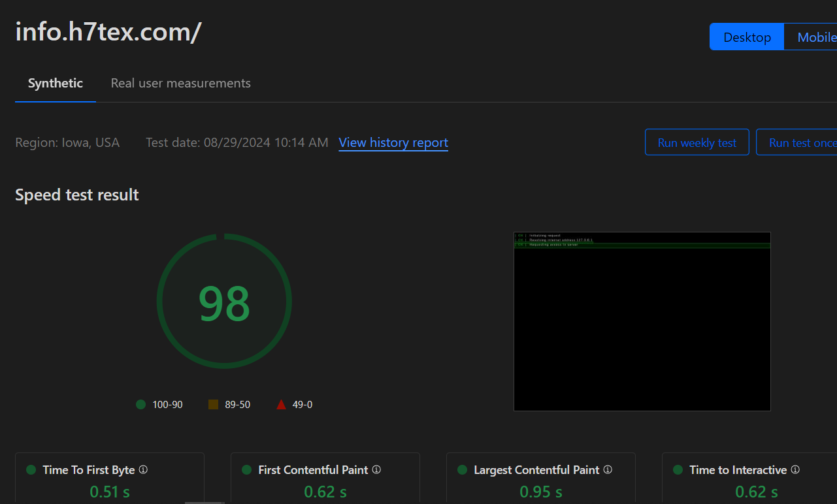Click the red triangle 49-0 legend icon

(281, 405)
